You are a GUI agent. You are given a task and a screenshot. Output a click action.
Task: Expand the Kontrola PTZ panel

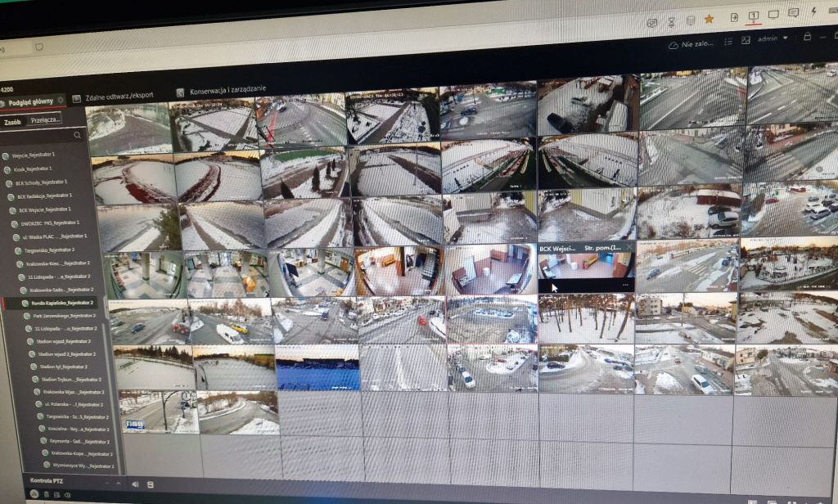[x=119, y=483]
